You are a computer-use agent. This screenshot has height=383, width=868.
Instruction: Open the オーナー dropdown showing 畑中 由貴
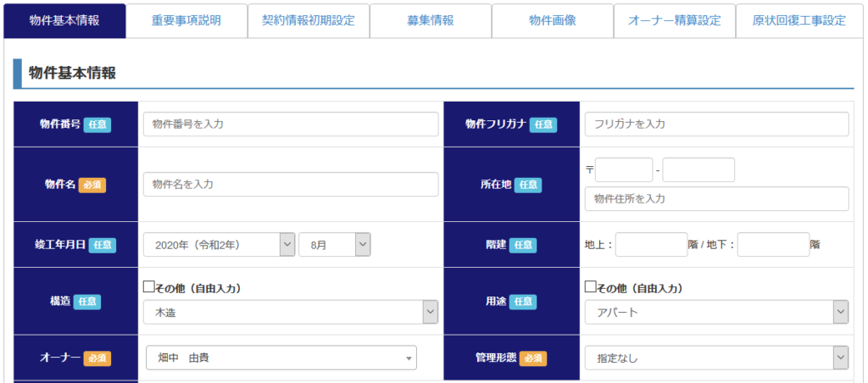(281, 358)
